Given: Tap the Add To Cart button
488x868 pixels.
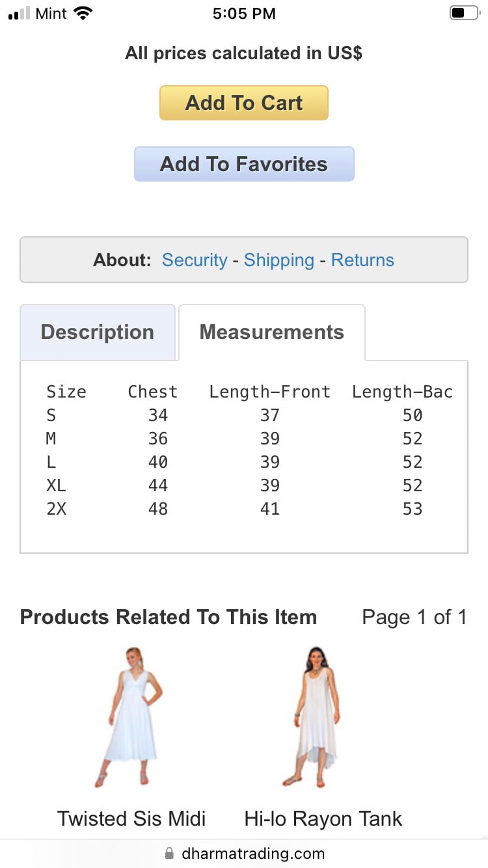Looking at the screenshot, I should [244, 103].
